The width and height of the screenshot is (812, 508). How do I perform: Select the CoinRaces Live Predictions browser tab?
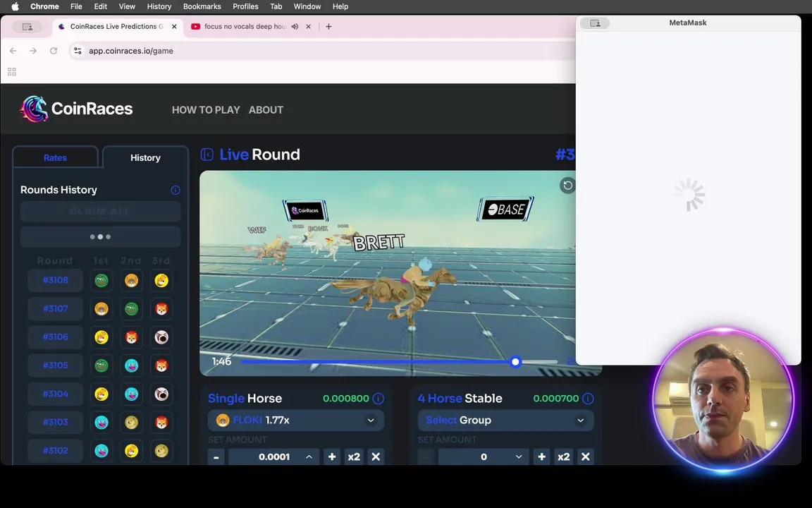tap(117, 26)
